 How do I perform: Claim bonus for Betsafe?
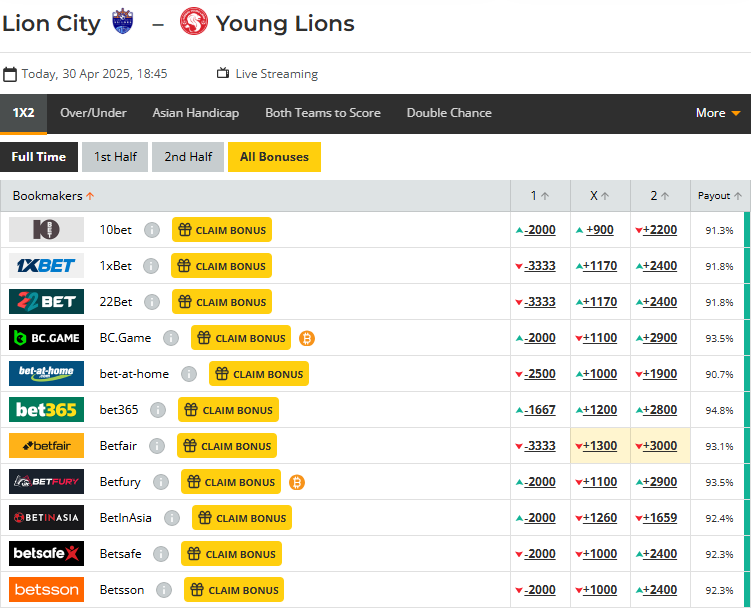231,554
